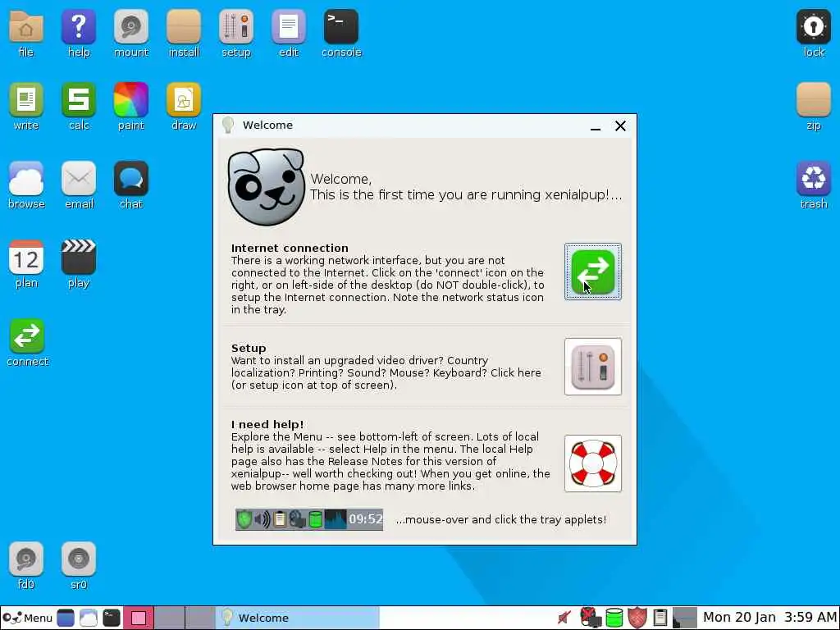
Task: Open the chat desktop icon
Action: [x=130, y=178]
